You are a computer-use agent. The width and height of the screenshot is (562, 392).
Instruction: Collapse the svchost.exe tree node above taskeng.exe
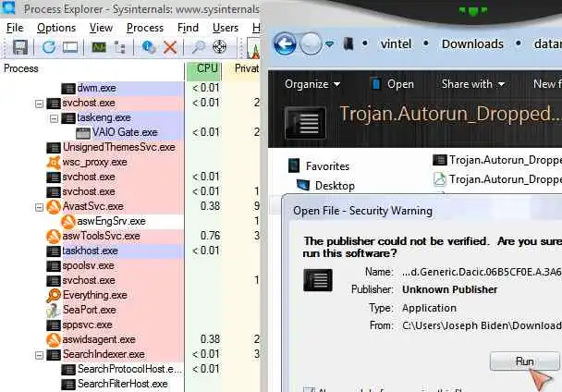(39, 104)
